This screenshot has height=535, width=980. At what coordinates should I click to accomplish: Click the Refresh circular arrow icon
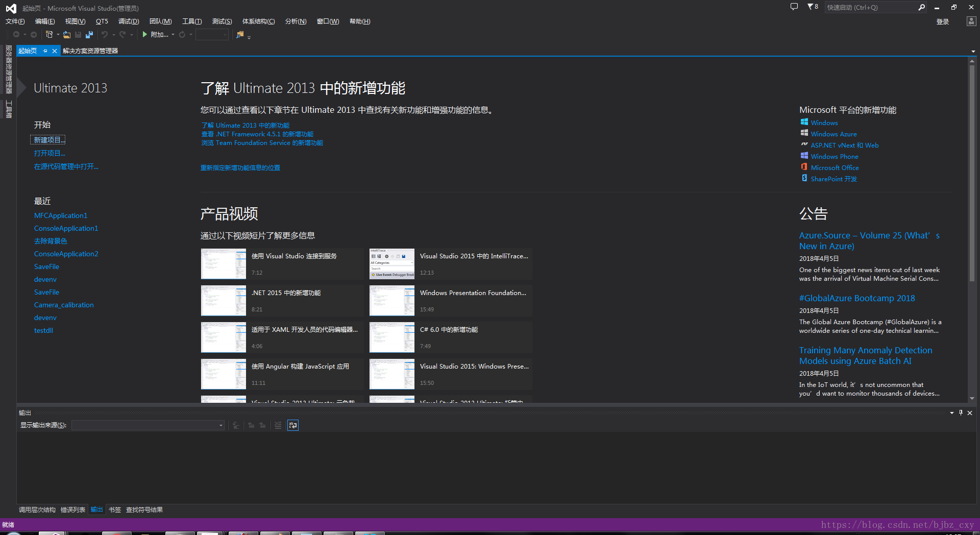[x=182, y=35]
